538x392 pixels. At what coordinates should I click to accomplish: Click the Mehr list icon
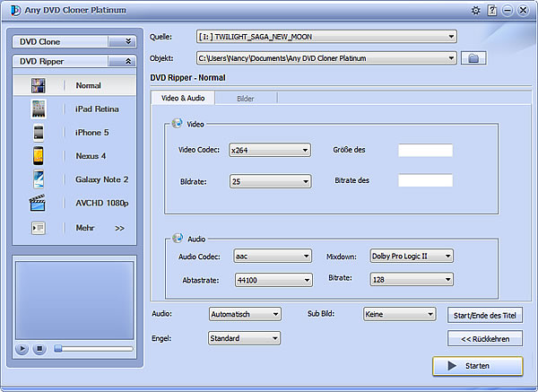point(38,228)
